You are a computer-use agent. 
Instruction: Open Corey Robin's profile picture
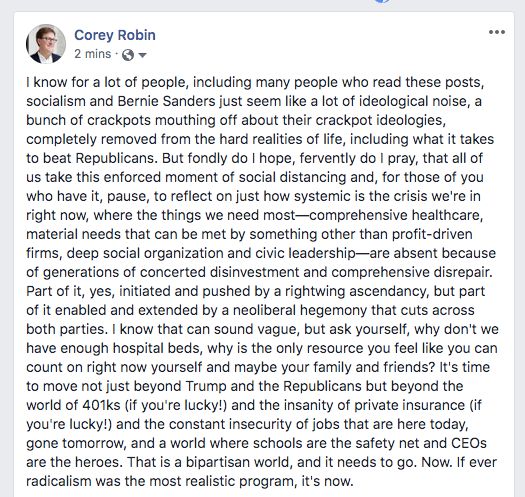coord(46,44)
